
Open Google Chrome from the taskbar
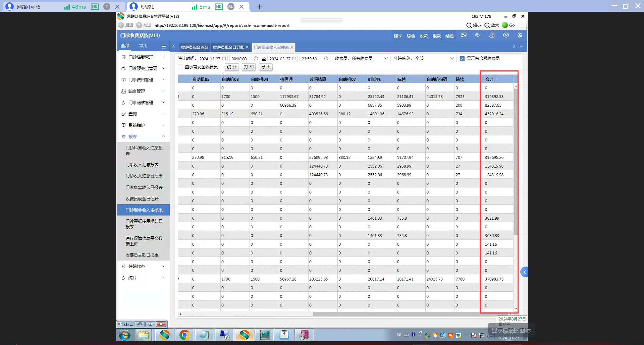click(x=184, y=335)
